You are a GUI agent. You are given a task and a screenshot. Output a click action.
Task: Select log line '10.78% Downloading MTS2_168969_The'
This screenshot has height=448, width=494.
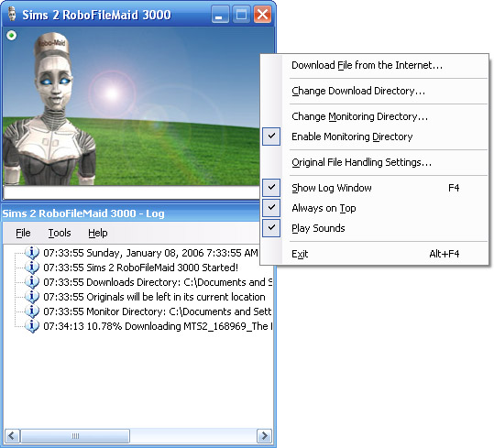[x=158, y=326]
